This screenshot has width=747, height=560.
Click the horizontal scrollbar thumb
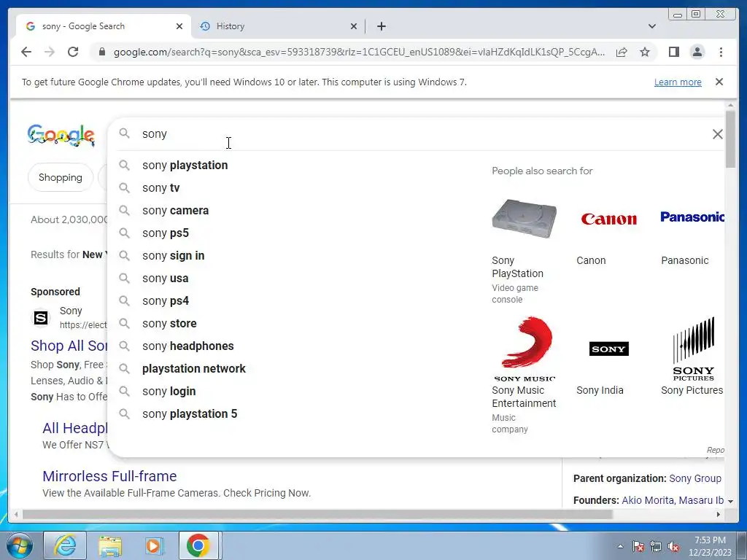317,514
